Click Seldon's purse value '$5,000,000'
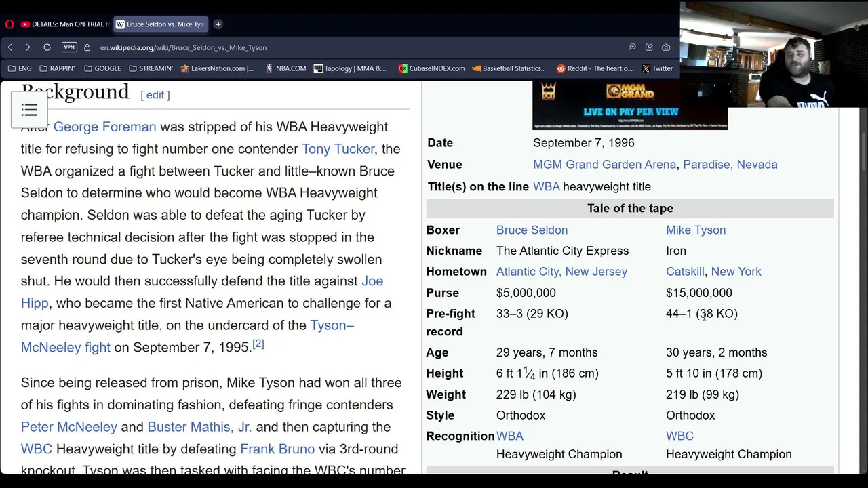Viewport: 868px width, 488px height. (x=526, y=293)
